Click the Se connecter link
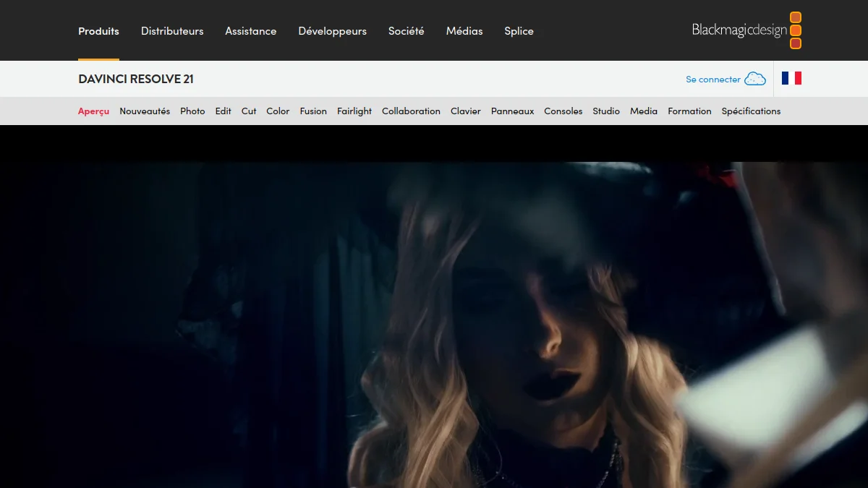868x488 pixels. [713, 80]
